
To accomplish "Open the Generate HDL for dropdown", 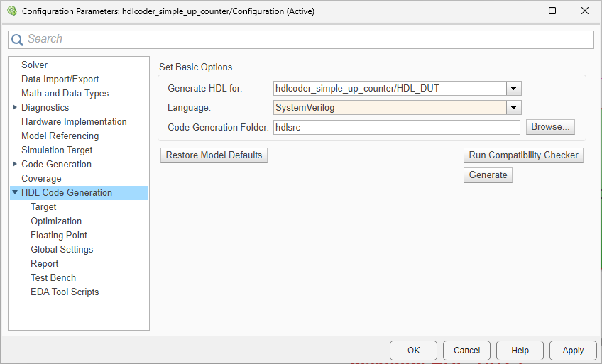I will (x=514, y=89).
